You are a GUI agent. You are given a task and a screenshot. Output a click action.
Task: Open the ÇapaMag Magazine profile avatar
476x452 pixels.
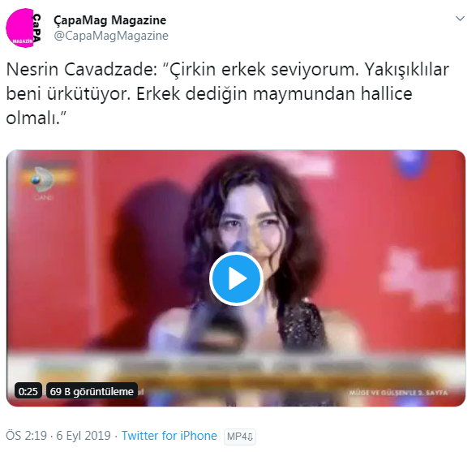25,28
